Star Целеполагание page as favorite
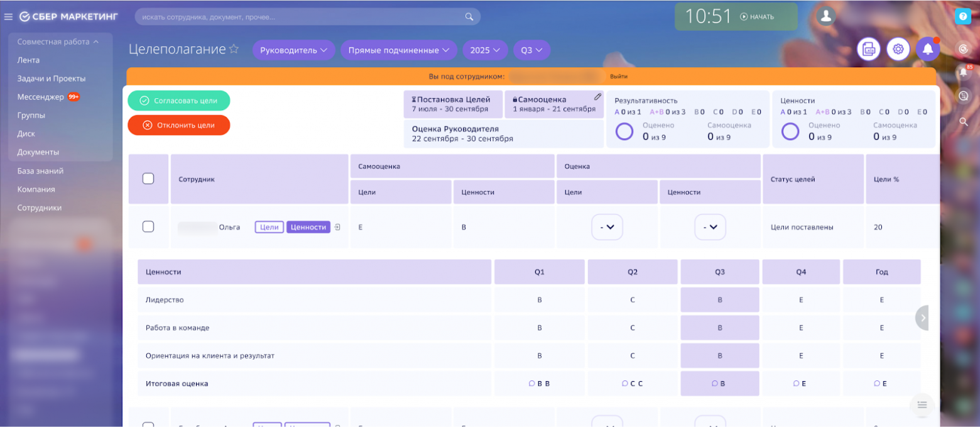This screenshot has width=980, height=427. (234, 49)
